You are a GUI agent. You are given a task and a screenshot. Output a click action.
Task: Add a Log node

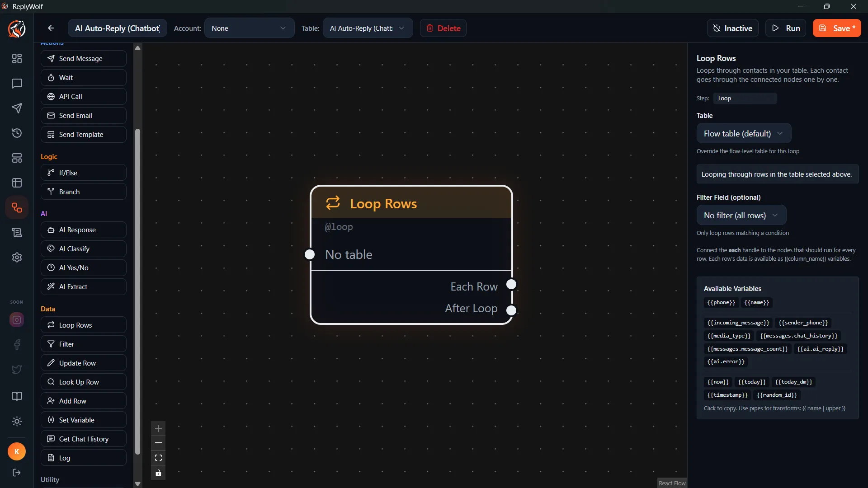pos(84,458)
